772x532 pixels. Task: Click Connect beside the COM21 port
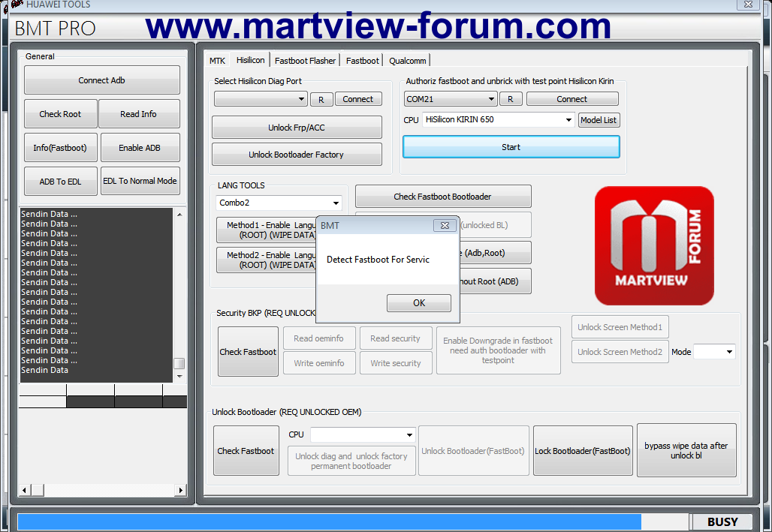(572, 99)
